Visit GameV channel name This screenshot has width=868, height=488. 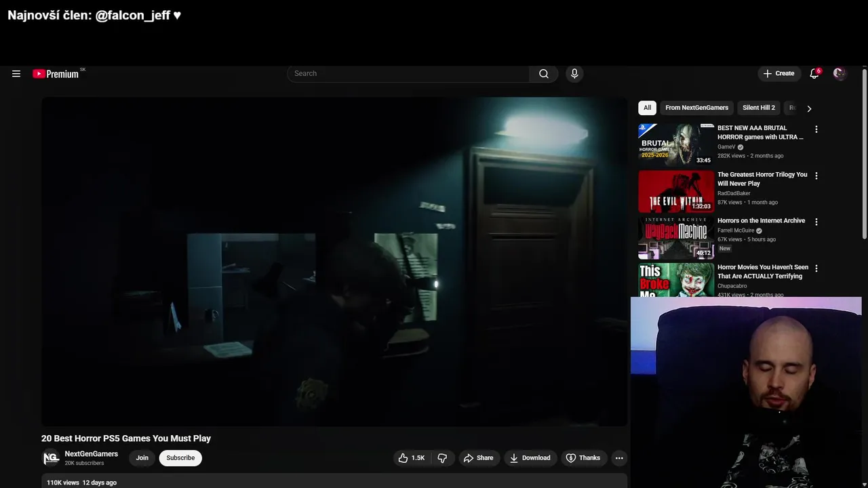[726, 147]
